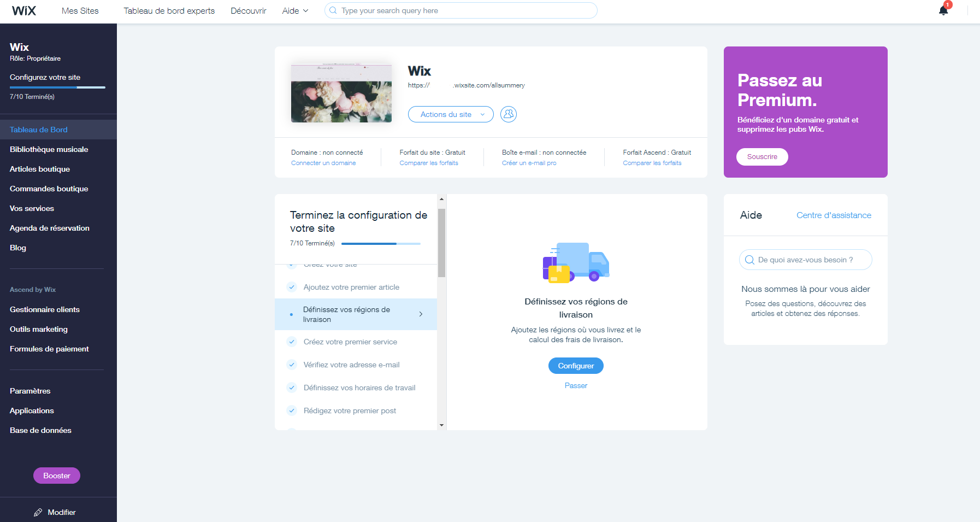Go to Gestionnaire clients in the sidebar

tap(44, 309)
